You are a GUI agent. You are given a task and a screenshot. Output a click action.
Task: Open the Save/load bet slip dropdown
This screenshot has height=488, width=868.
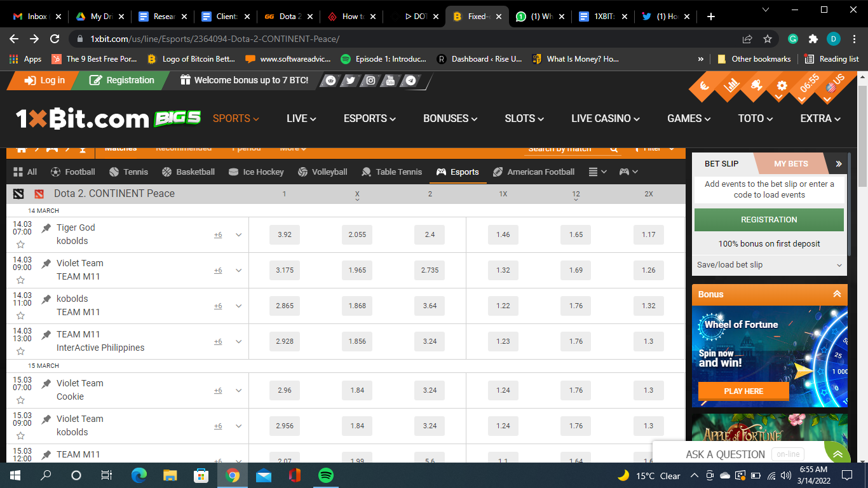769,264
